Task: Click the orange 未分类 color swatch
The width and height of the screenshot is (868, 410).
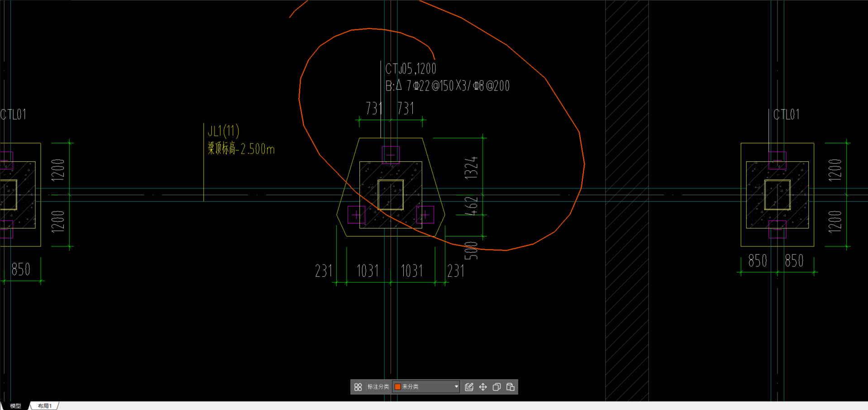Action: coord(398,387)
